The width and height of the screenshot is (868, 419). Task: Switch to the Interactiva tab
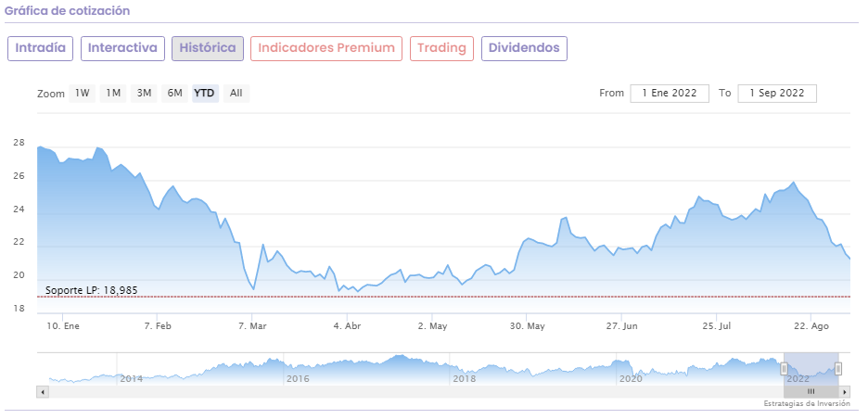point(122,48)
